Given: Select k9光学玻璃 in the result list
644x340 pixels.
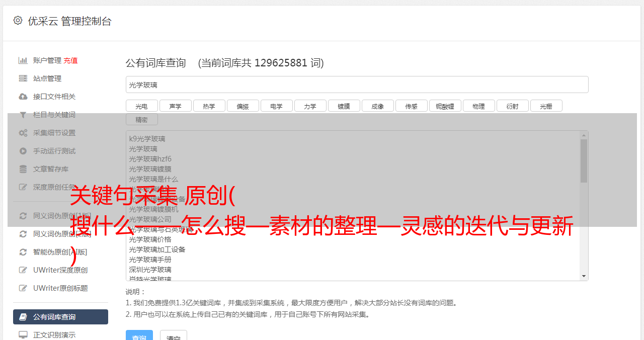Looking at the screenshot, I should tap(147, 139).
